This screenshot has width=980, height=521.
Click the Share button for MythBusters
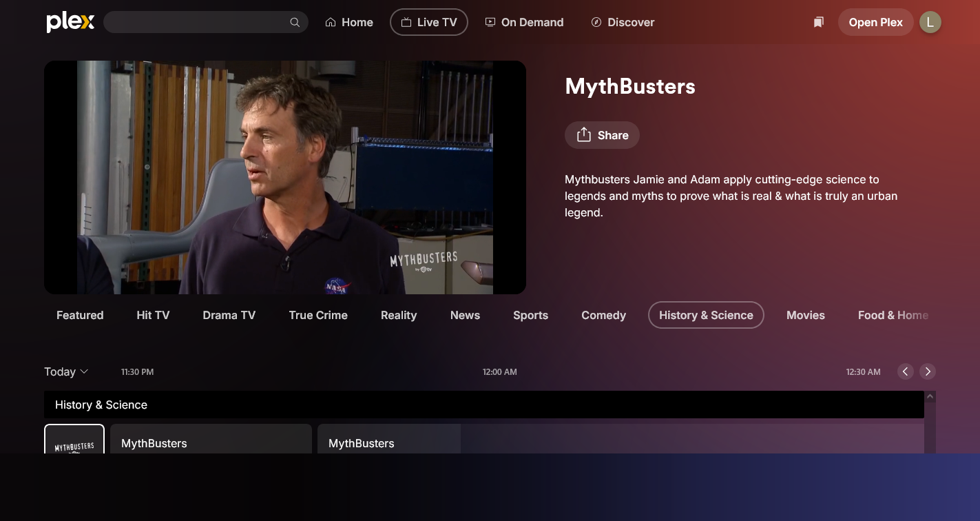(x=602, y=135)
